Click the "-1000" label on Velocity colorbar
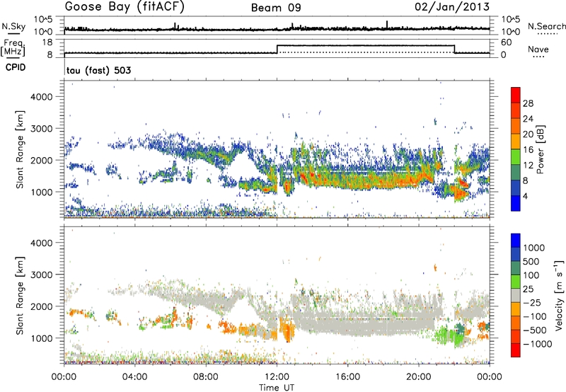This screenshot has width=566, height=392. (x=538, y=344)
